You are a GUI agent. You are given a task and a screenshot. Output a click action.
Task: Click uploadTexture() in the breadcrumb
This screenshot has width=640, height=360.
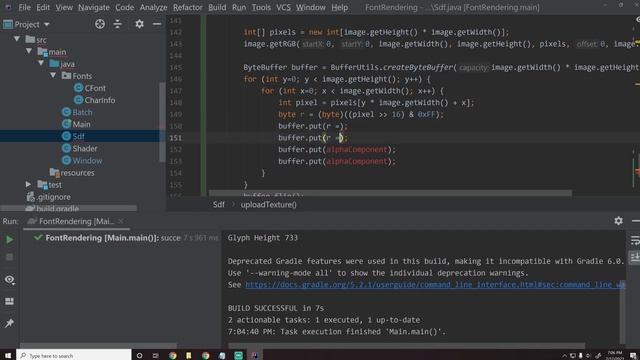pyautogui.click(x=269, y=204)
